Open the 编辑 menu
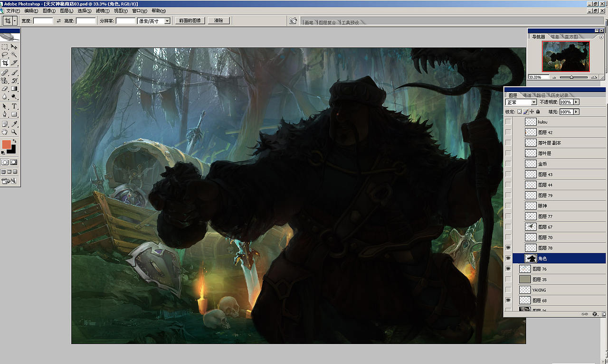This screenshot has width=608, height=364. [x=32, y=11]
